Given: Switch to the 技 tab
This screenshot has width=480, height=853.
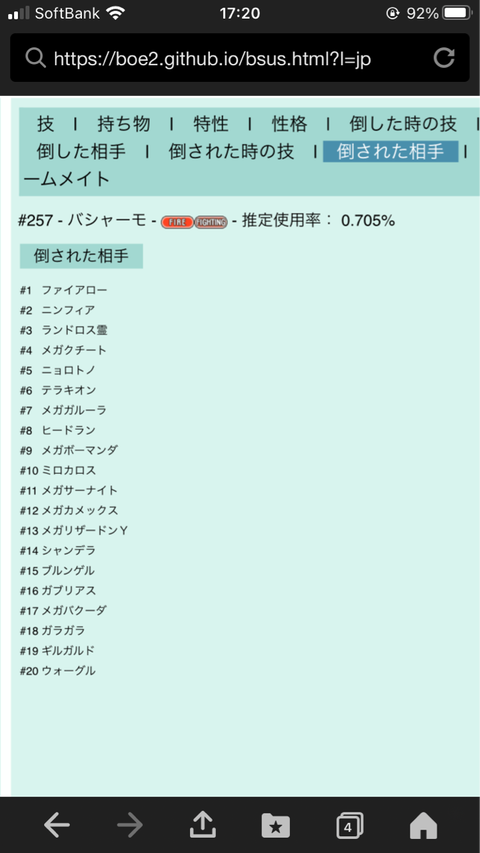Looking at the screenshot, I should [x=46, y=124].
